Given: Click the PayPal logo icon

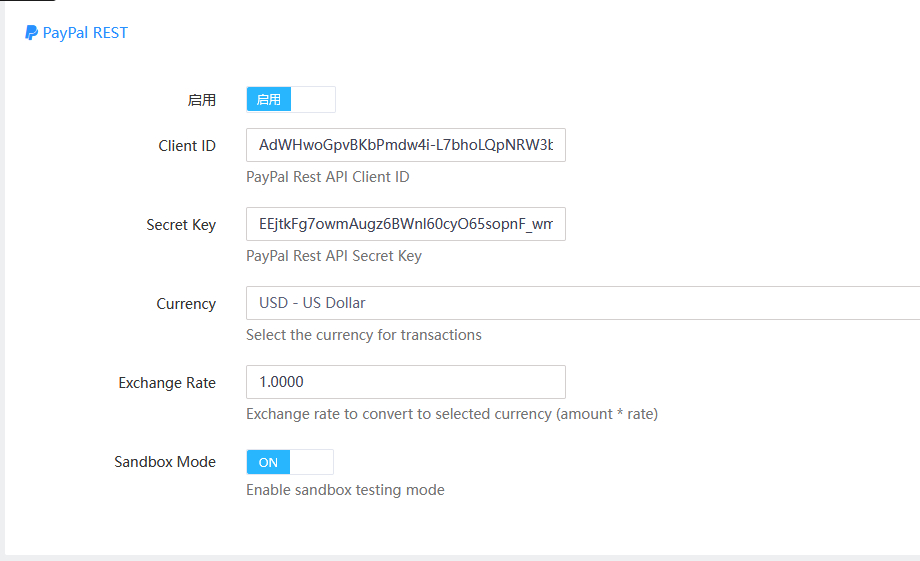Looking at the screenshot, I should tap(31, 33).
